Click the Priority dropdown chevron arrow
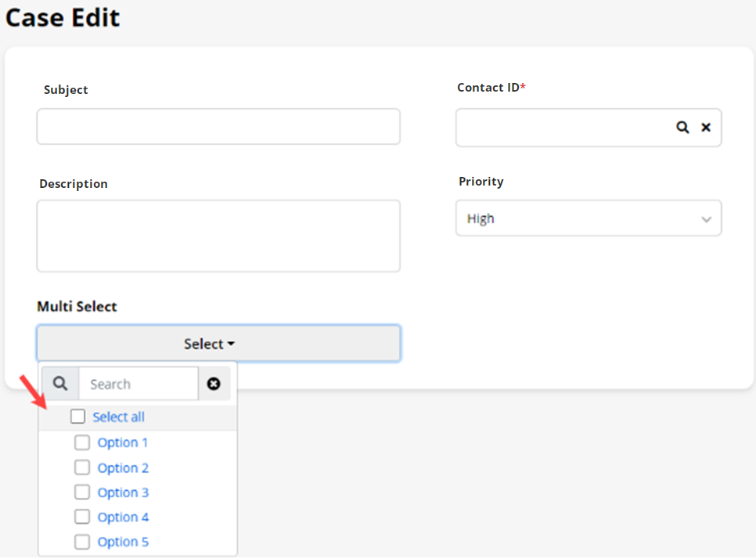 [x=706, y=219]
